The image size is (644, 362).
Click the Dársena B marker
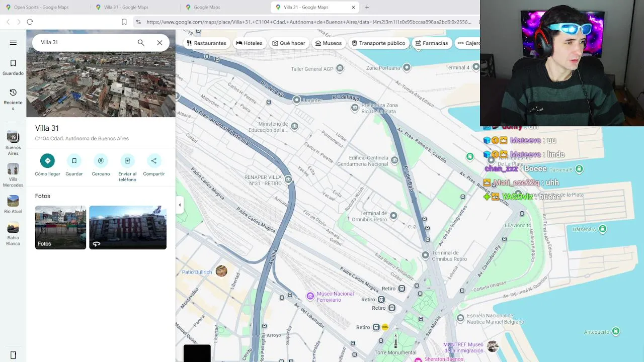point(579,169)
